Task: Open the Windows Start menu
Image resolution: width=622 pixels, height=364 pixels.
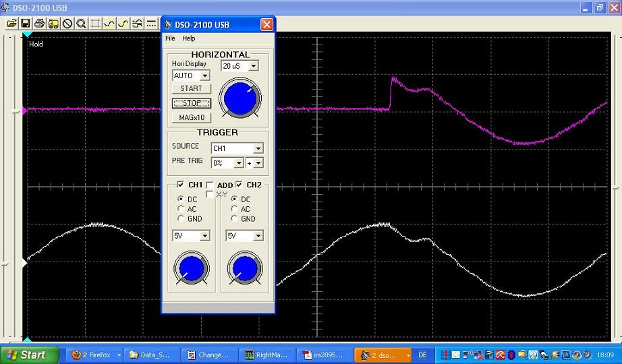Action: pos(30,355)
